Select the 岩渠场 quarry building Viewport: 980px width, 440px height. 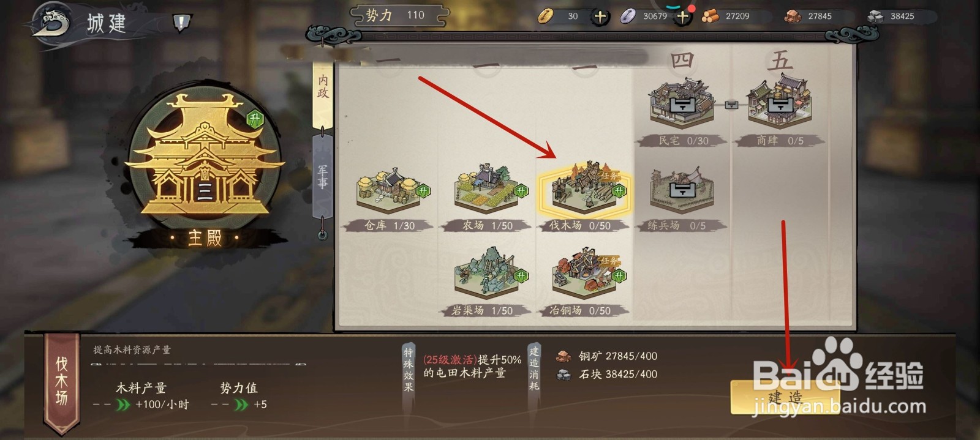click(x=488, y=274)
